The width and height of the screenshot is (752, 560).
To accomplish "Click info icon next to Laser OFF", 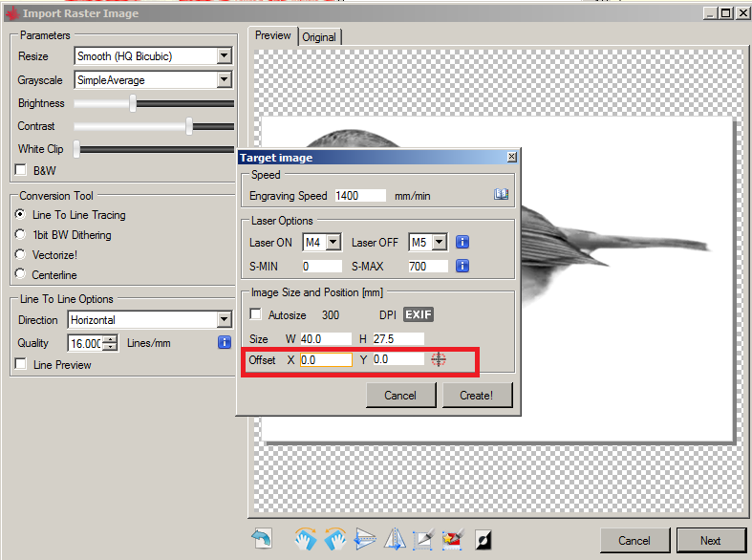I will [x=462, y=242].
